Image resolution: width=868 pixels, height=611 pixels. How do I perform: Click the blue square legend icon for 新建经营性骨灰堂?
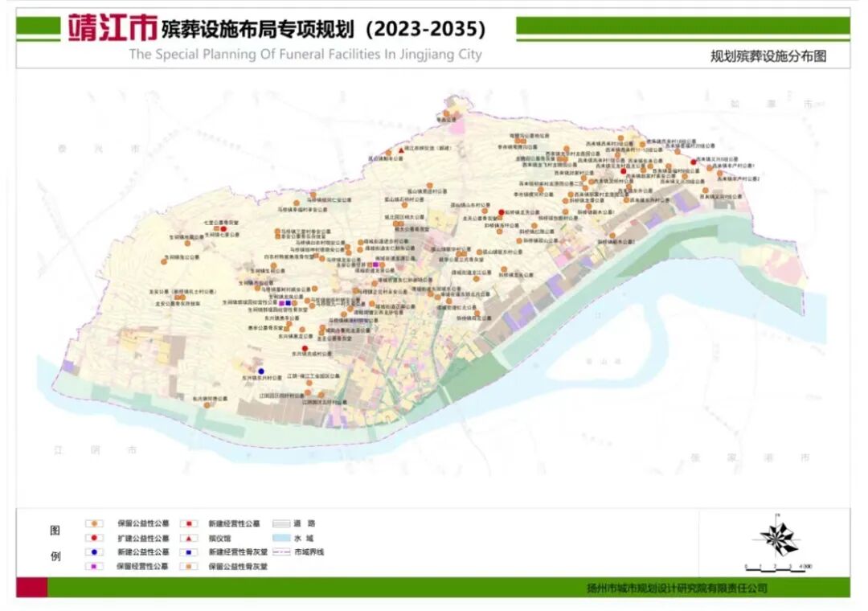(x=189, y=552)
